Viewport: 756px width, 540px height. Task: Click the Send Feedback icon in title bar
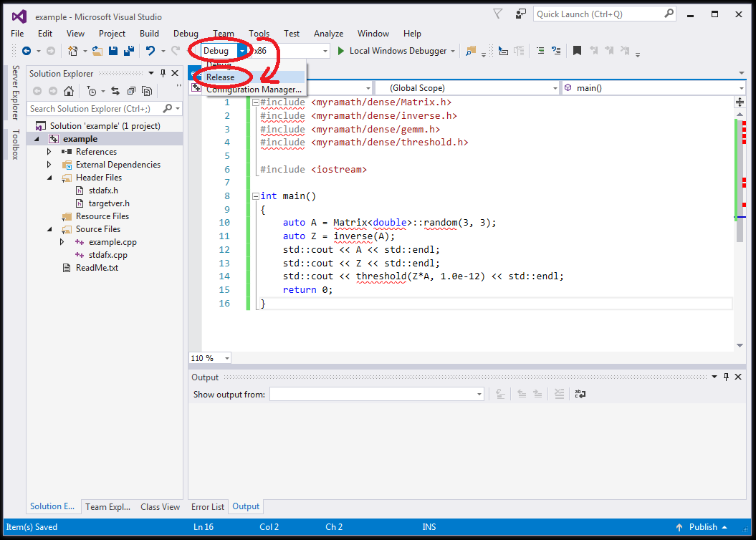click(x=520, y=14)
